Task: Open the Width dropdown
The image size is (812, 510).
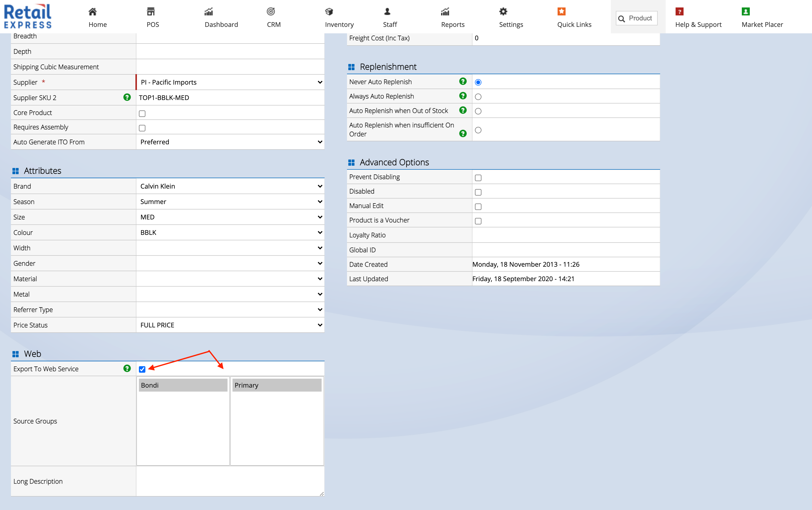Action: point(231,248)
